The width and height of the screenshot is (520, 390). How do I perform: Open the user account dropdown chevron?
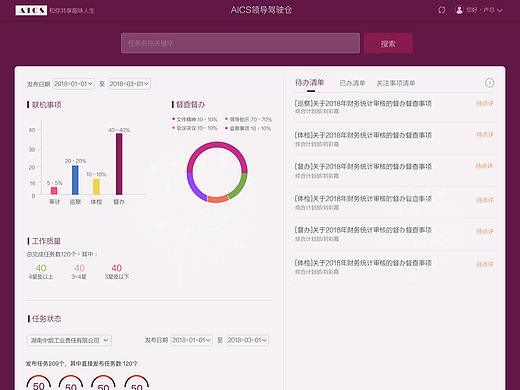(500, 10)
